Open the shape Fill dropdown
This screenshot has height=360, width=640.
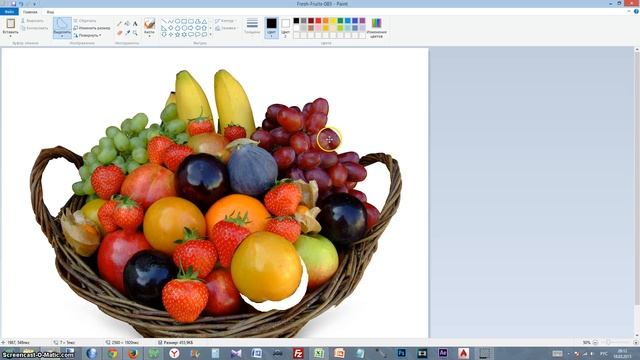226,28
